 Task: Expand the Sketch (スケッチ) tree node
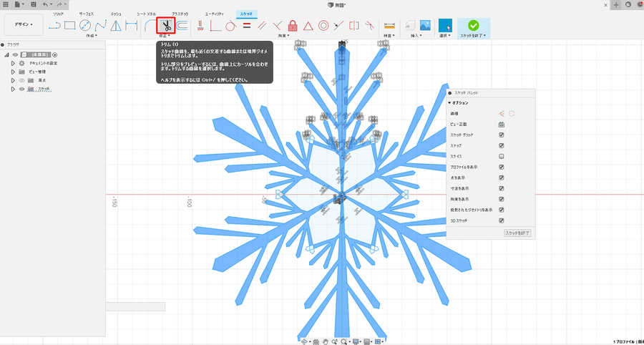[13, 89]
